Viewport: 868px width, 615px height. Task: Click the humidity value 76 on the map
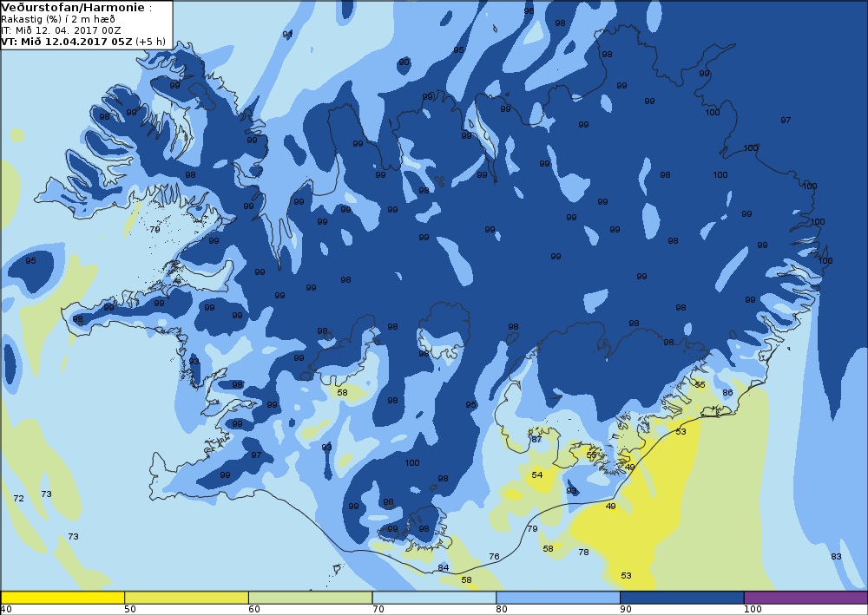point(495,556)
